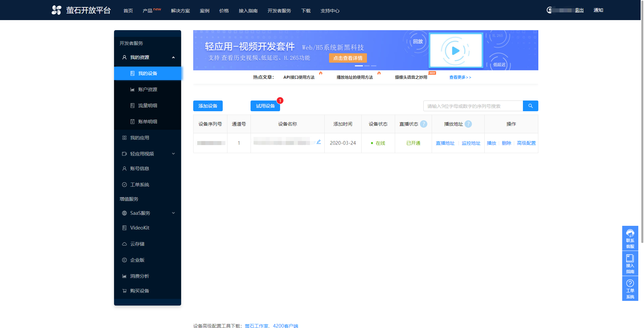
Task: Click the user avatar icon in header
Action: tap(549, 10)
